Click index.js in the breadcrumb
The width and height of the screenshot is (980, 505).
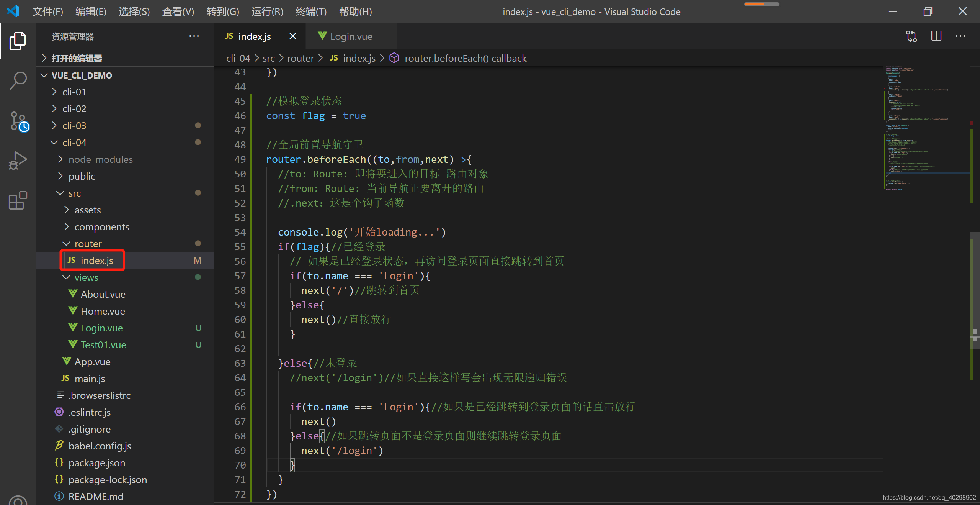359,58
